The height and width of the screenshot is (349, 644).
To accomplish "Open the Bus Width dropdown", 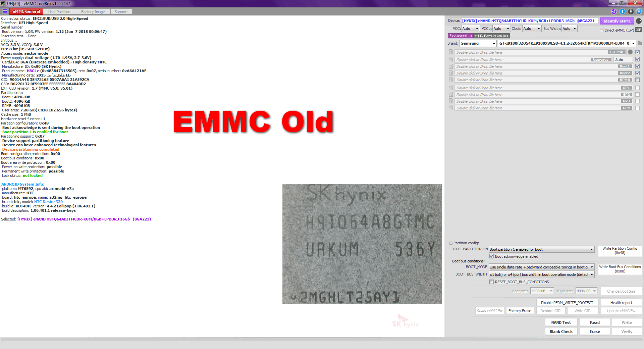I will pos(570,29).
